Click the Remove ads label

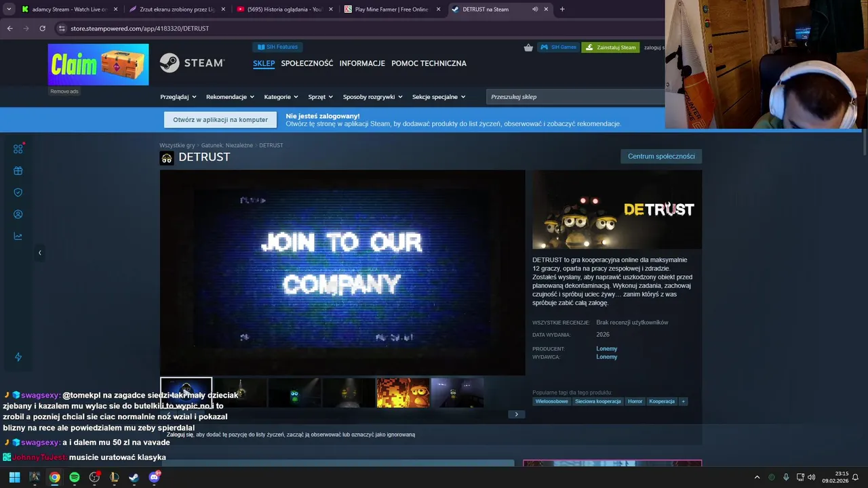tap(64, 91)
